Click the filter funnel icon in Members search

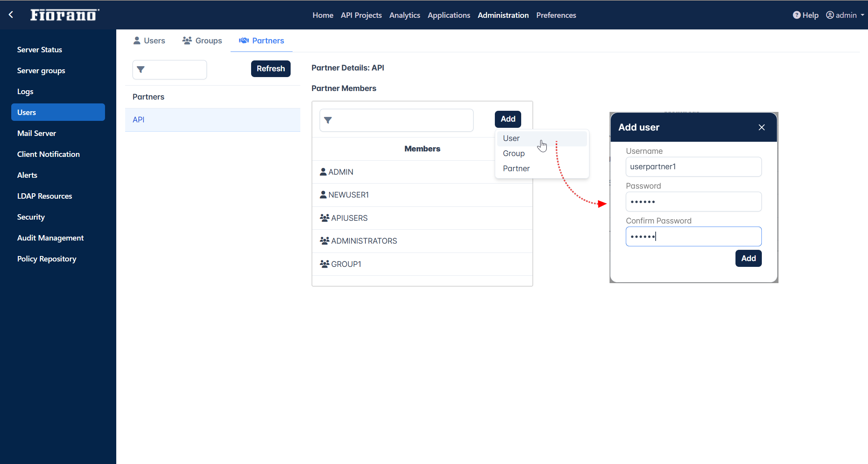tap(328, 120)
